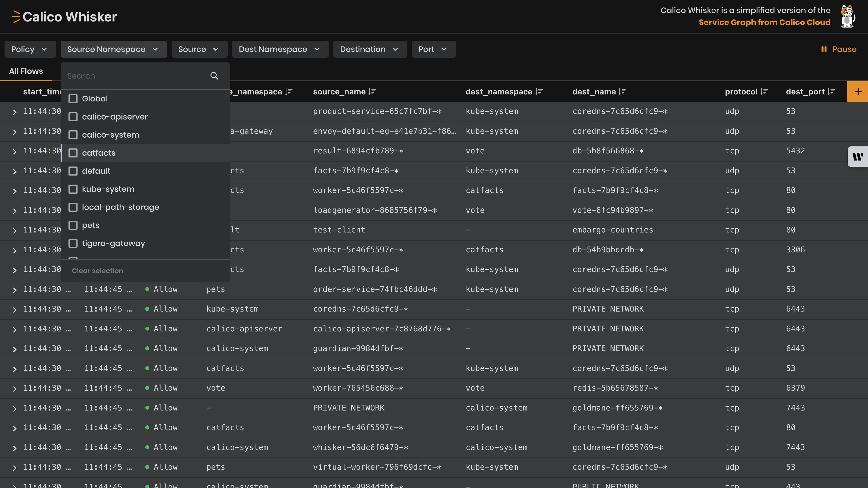The image size is (868, 488).
Task: Click the db-54b9bbdcdb destination cell
Action: pos(608,250)
